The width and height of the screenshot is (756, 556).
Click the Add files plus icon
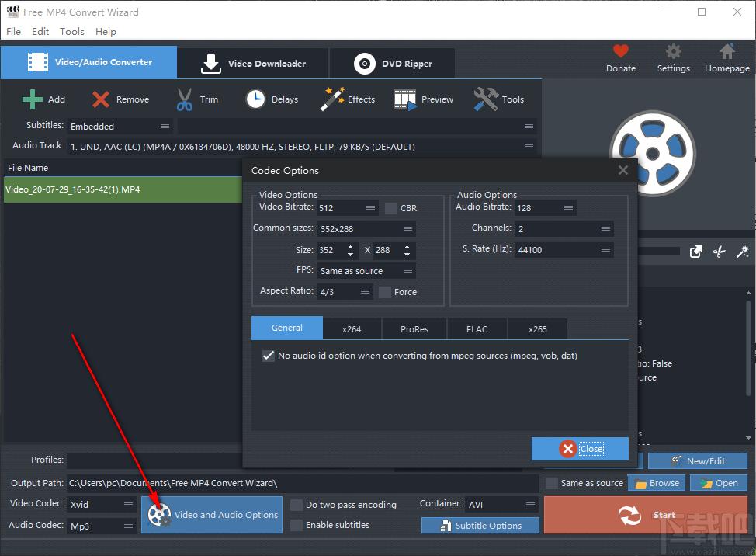coord(33,99)
